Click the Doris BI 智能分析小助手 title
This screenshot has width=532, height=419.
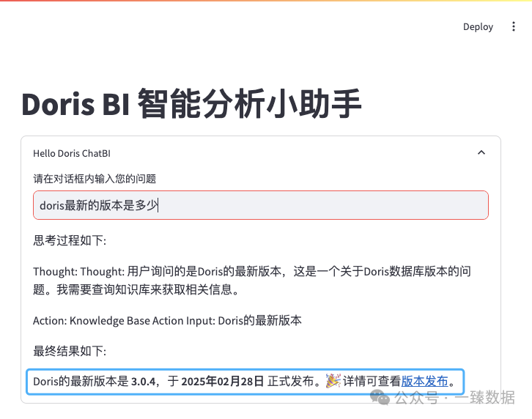[x=191, y=104]
